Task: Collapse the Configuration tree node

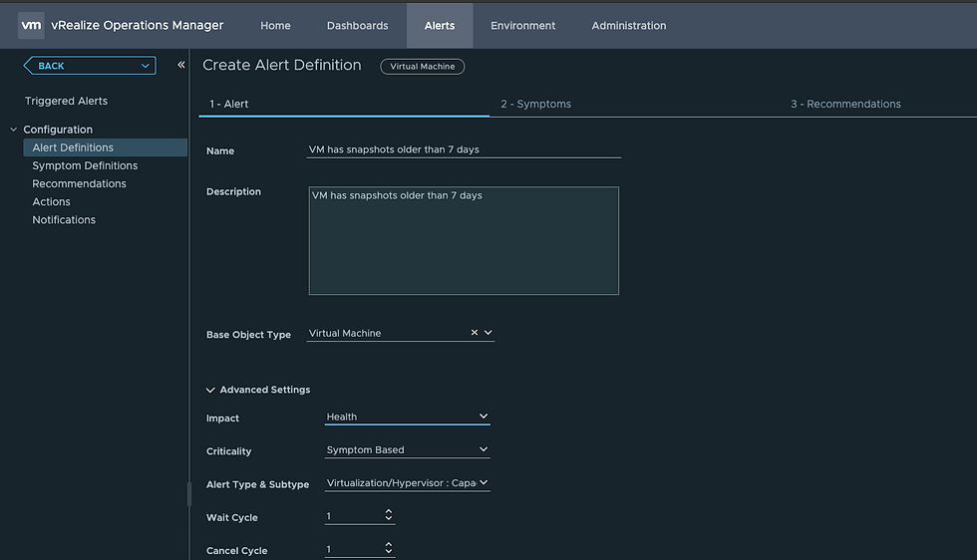Action: coord(14,130)
